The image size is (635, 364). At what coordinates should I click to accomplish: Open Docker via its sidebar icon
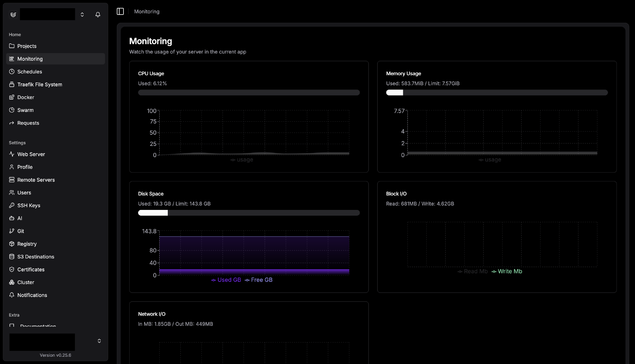12,97
